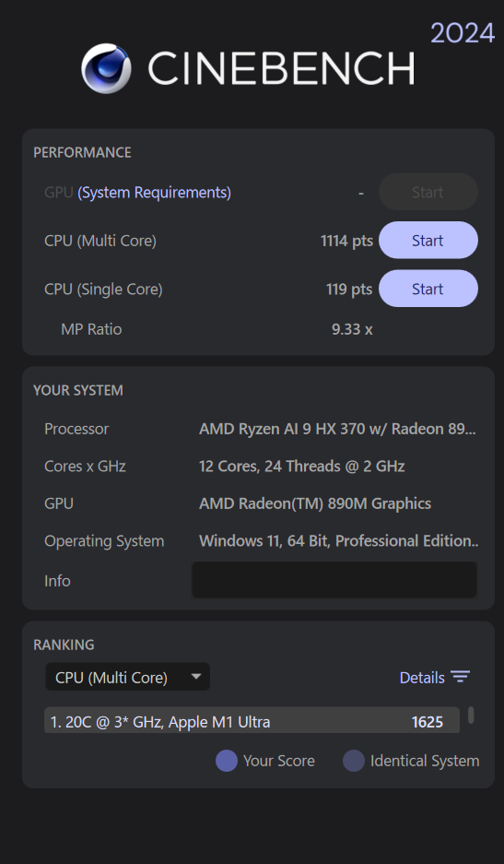Start the CPU Multi Core benchmark
Viewport: 504px width, 864px height.
tap(428, 241)
